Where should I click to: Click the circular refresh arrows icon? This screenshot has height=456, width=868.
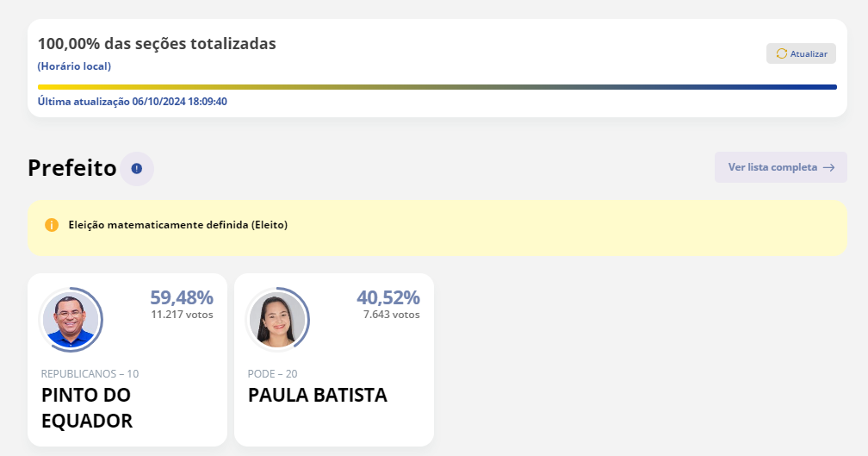[781, 53]
